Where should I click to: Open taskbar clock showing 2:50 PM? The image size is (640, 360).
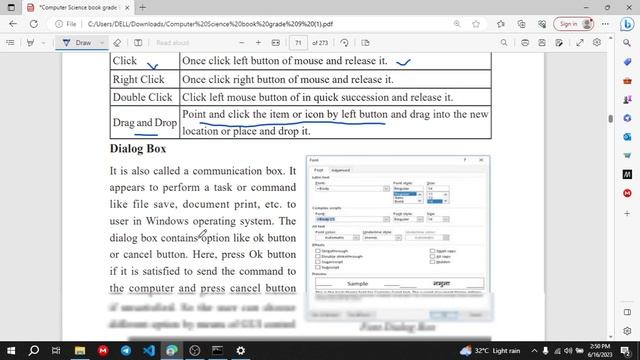coord(600,351)
